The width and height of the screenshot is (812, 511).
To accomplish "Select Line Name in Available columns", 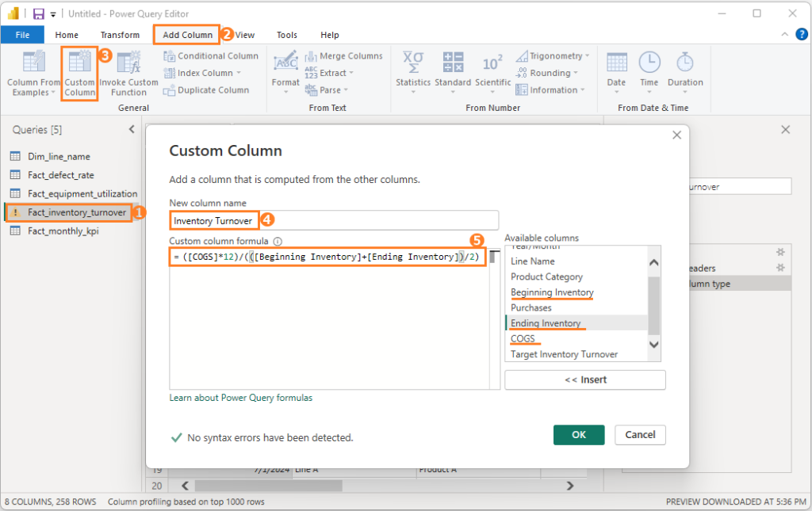I will pos(532,261).
